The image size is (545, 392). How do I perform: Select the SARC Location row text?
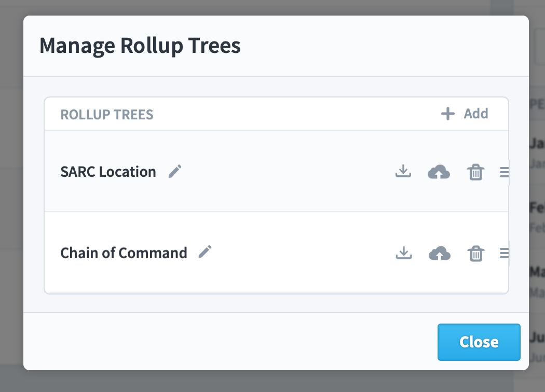(x=108, y=172)
